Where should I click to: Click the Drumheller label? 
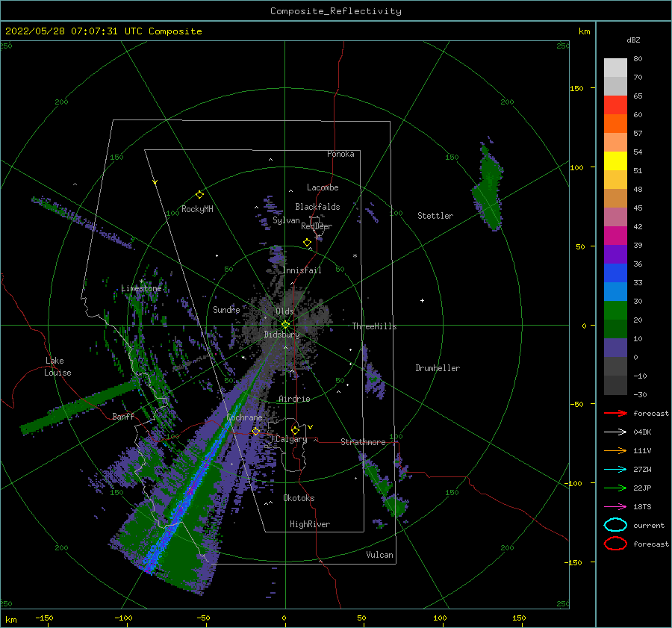438,368
